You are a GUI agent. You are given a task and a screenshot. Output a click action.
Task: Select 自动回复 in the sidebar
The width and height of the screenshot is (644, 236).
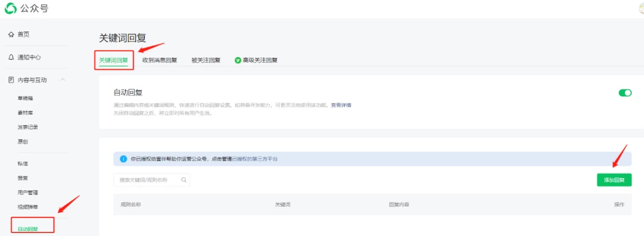coord(28,229)
